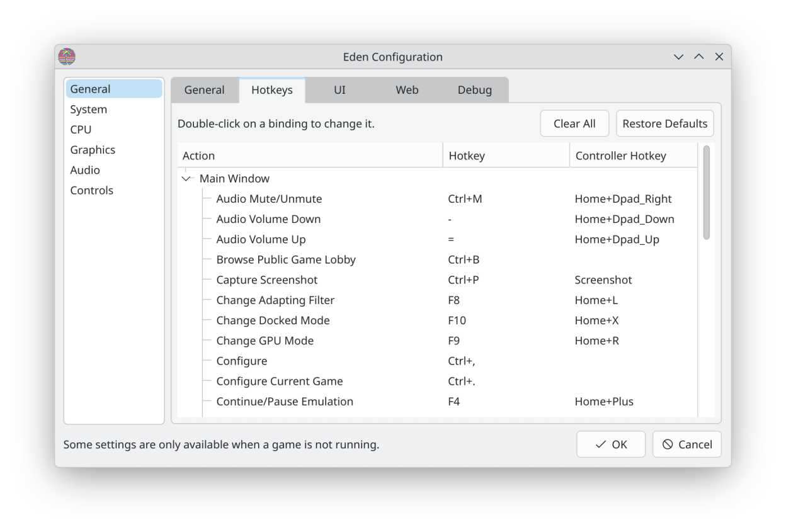
Task: Select the Audio Mute/Unmute row
Action: (269, 199)
